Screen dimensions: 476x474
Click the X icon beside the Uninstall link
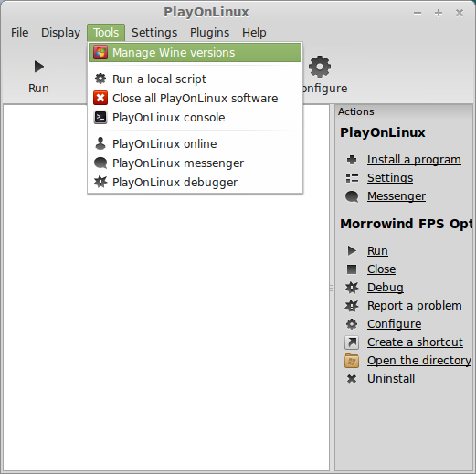tap(352, 379)
